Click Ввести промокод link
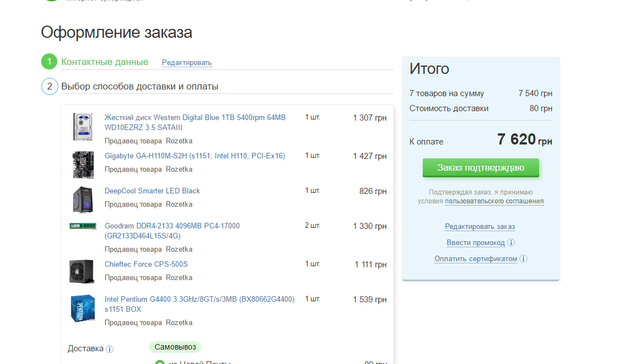The image size is (618, 364). click(476, 243)
